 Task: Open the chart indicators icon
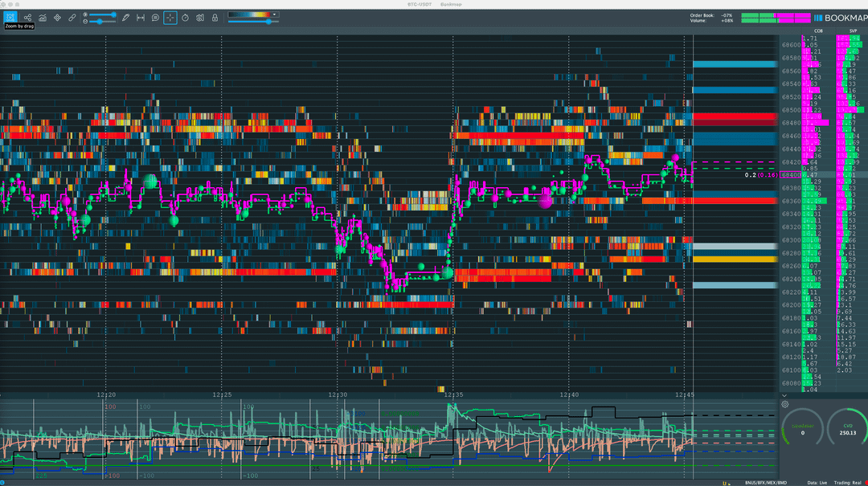[42, 17]
